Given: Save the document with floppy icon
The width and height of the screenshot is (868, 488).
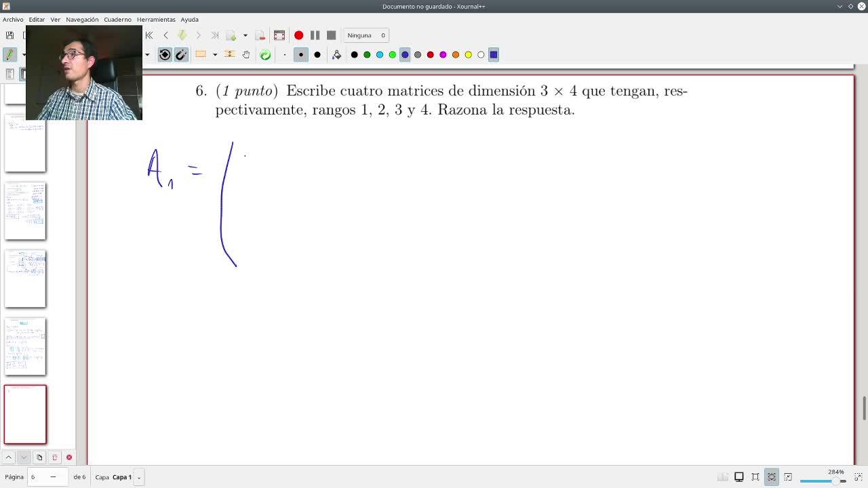Looking at the screenshot, I should [x=9, y=35].
